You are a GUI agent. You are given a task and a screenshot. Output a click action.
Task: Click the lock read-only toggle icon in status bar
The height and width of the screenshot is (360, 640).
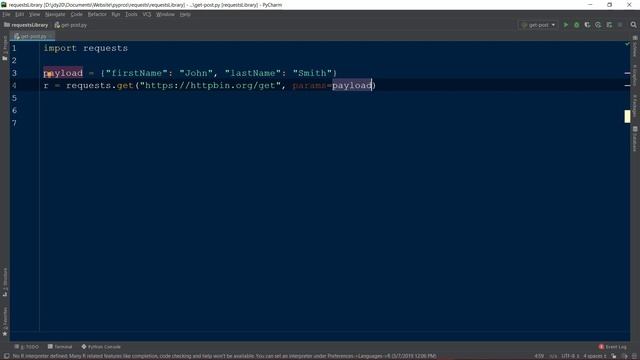pos(613,356)
